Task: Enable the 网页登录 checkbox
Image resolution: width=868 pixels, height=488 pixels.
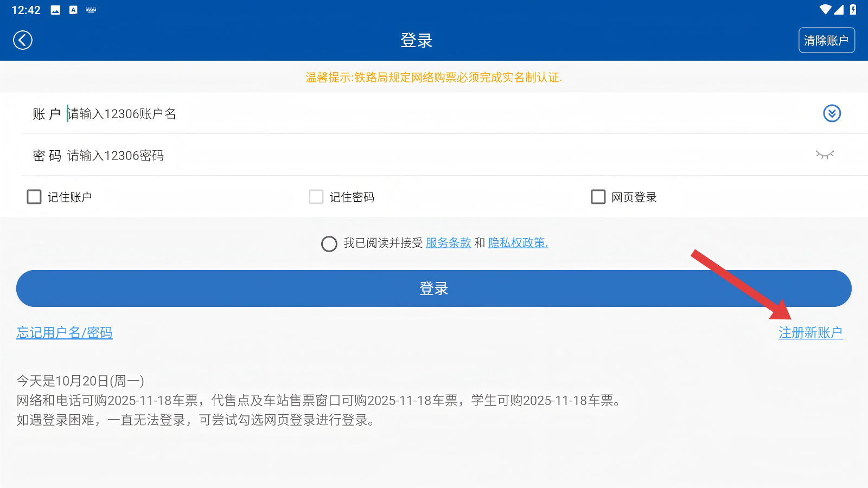Action: click(x=598, y=197)
